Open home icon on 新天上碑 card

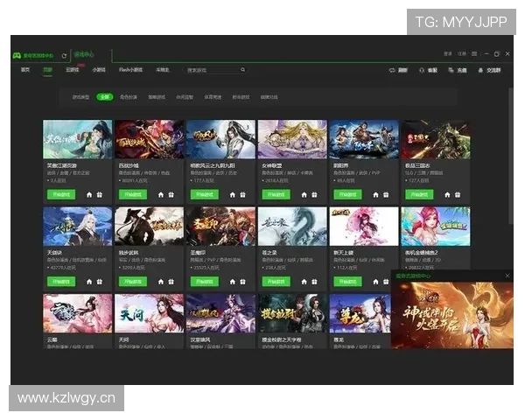375,282
